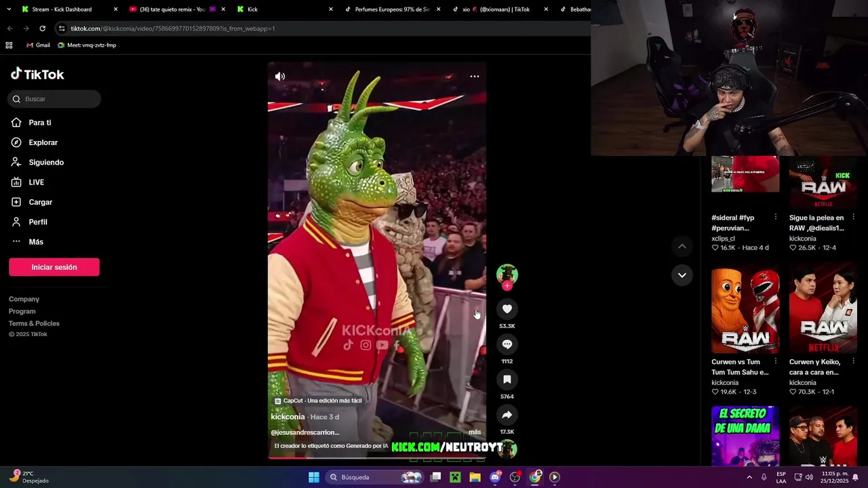The height and width of the screenshot is (488, 868).
Task: Follow kickconia via the red plus badge
Action: coord(507,286)
